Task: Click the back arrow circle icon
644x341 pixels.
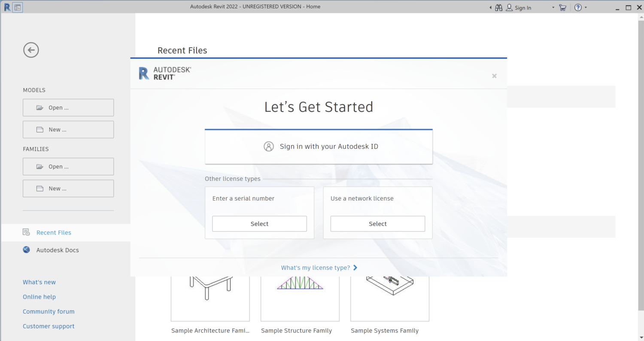Action: (31, 50)
